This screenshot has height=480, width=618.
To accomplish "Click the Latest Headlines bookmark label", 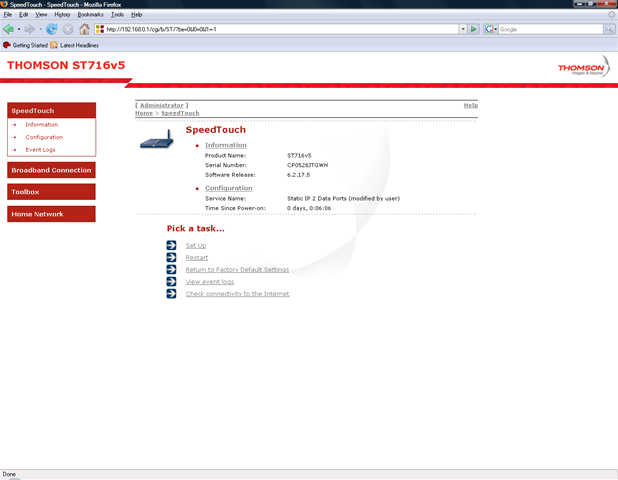I will pyautogui.click(x=79, y=45).
